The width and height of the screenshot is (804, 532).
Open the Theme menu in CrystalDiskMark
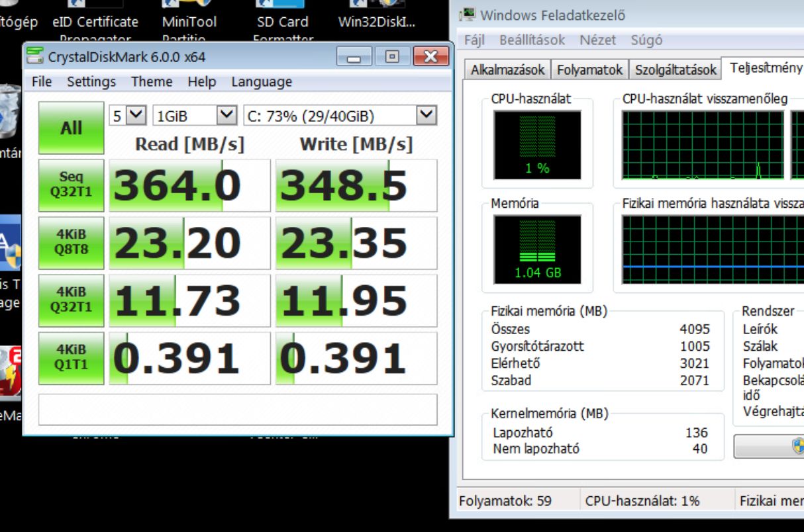[x=152, y=81]
